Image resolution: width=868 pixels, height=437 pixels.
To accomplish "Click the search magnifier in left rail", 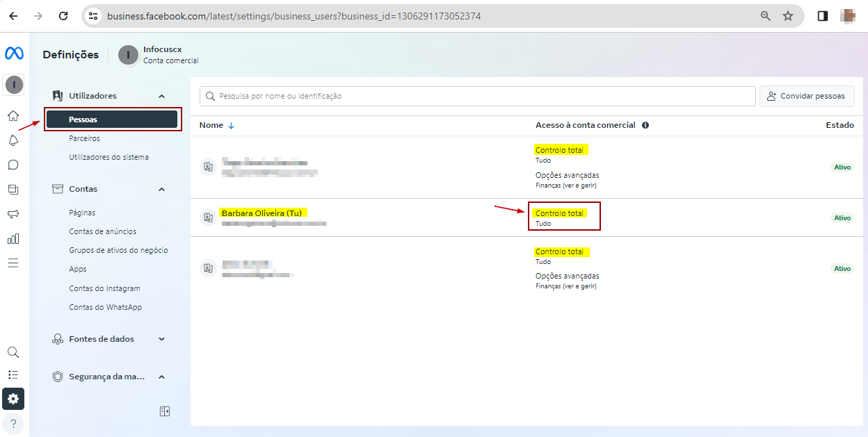I will click(13, 352).
